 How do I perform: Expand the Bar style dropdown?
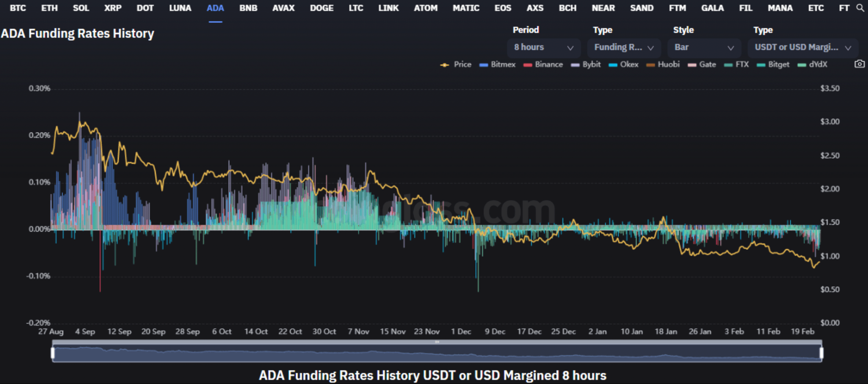pos(704,48)
